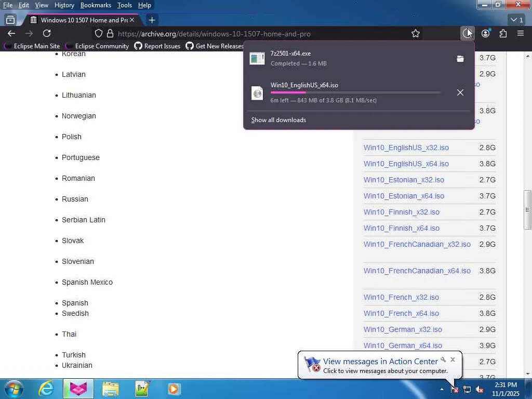
Task: Click the page vertical scrollbar thumb
Action: point(528,210)
